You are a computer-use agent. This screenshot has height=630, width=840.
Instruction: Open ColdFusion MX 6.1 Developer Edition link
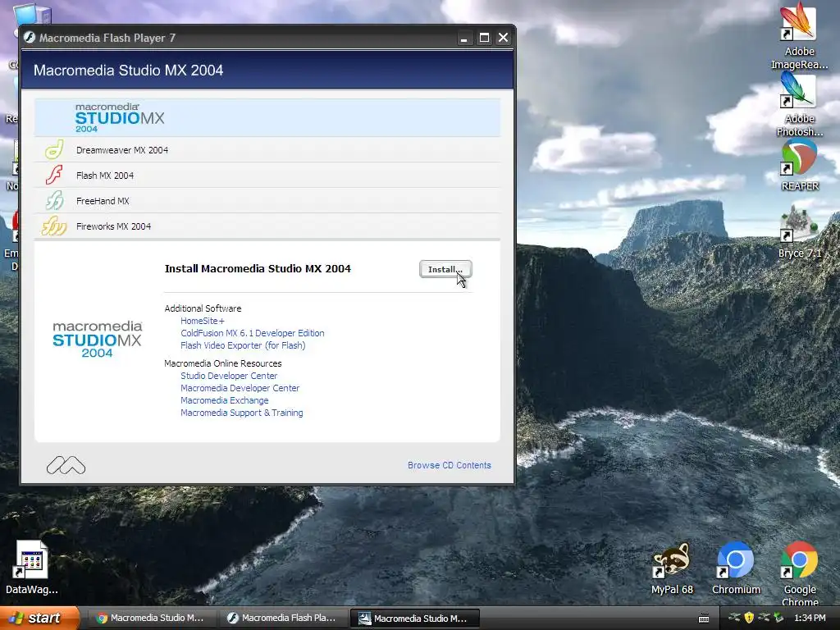(x=253, y=333)
